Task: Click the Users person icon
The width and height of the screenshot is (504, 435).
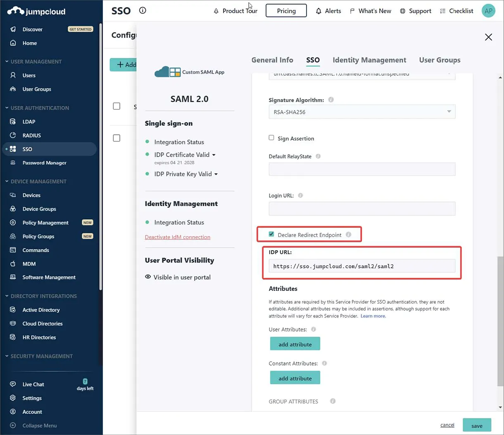Action: 13,75
